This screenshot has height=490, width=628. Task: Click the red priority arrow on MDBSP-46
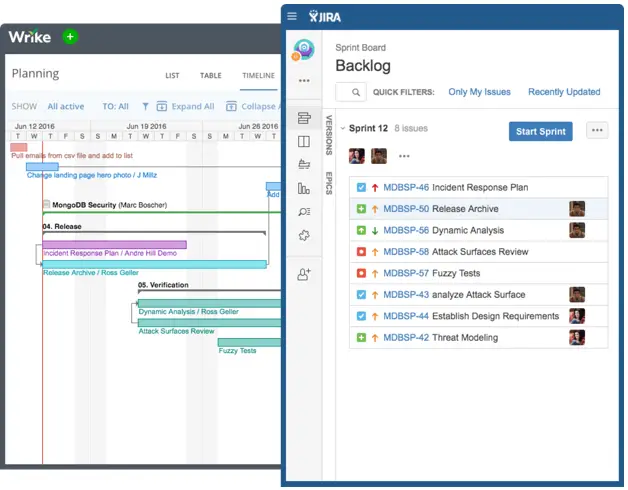(375, 188)
